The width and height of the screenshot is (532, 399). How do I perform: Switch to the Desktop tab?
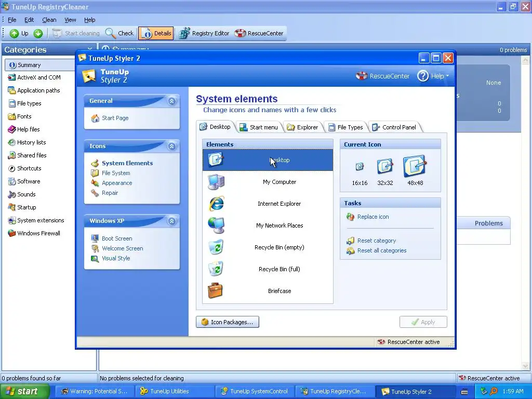click(215, 127)
